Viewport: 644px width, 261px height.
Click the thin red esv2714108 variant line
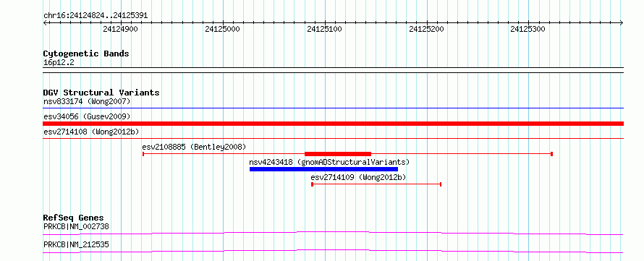pyautogui.click(x=334, y=139)
